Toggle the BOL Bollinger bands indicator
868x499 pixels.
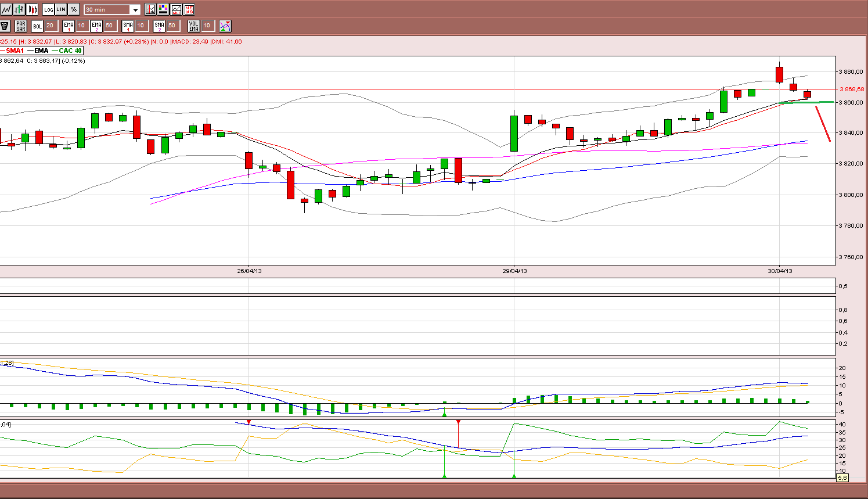pos(37,26)
